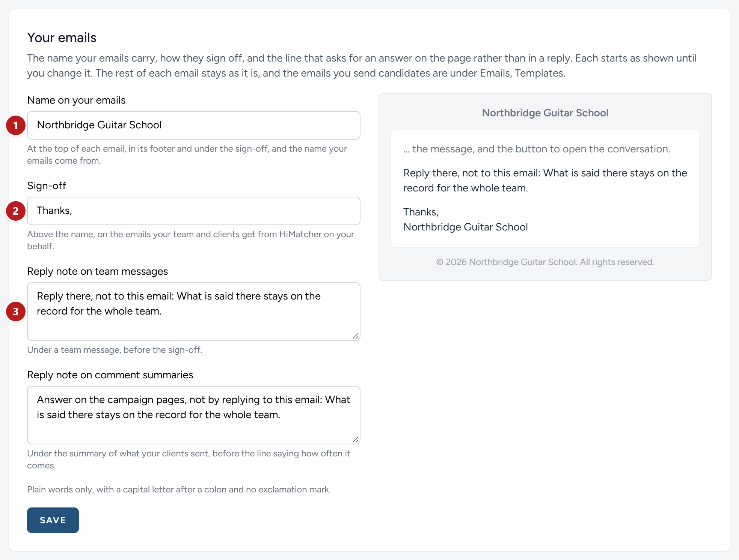Click the Reply note on team messages textarea
Viewport: 739px width, 560px height.
click(194, 312)
